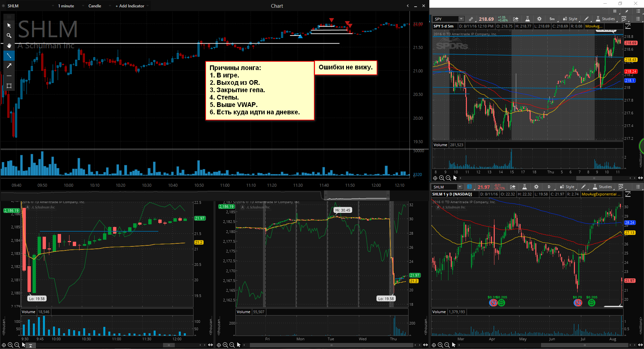Viewport: 644px width, 349px height.
Task: Click the share icon in SHLM daily toolbar
Action: tap(513, 187)
